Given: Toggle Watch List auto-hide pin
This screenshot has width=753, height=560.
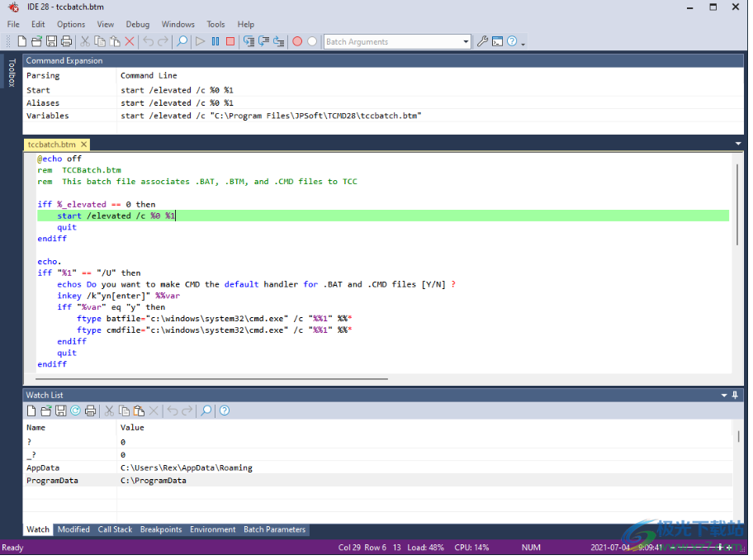Looking at the screenshot, I should [x=735, y=396].
